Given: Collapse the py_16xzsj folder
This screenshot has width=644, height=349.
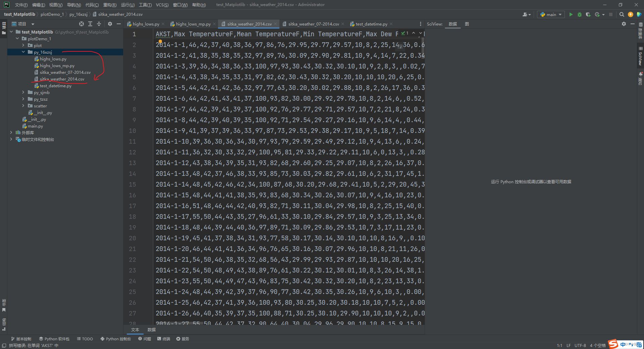Looking at the screenshot, I should click(23, 52).
